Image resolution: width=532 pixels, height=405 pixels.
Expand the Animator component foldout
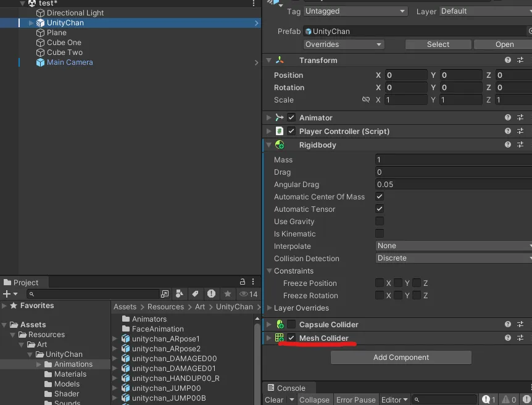[268, 118]
